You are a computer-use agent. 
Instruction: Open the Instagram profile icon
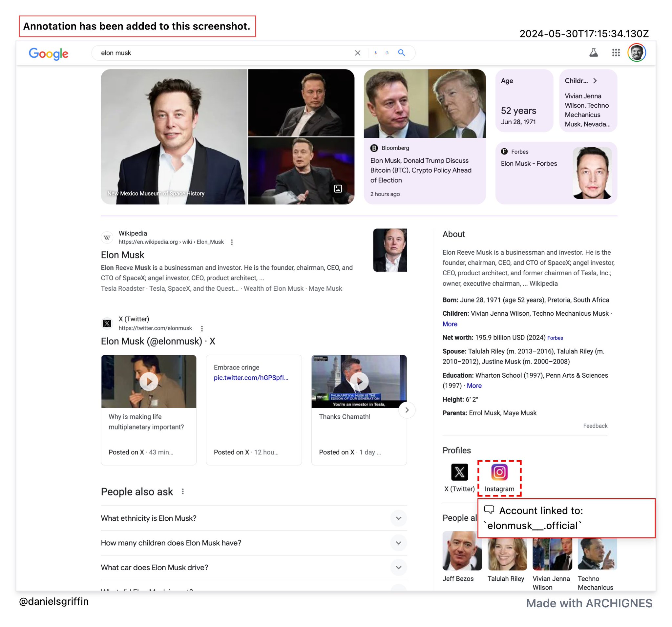coord(499,472)
